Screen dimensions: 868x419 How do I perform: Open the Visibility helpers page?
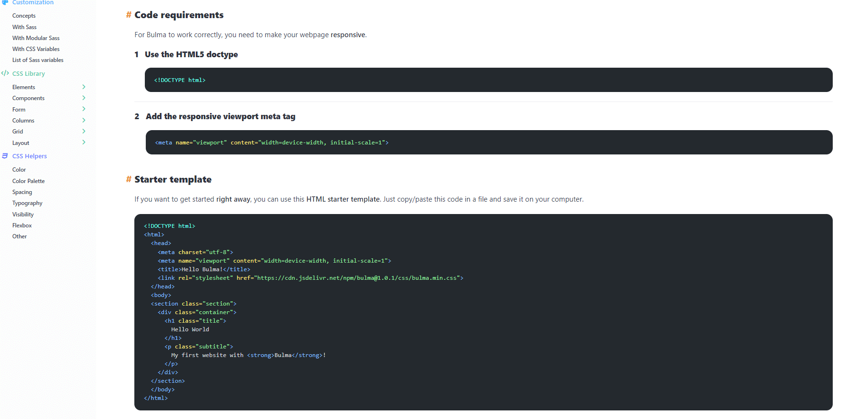click(23, 215)
